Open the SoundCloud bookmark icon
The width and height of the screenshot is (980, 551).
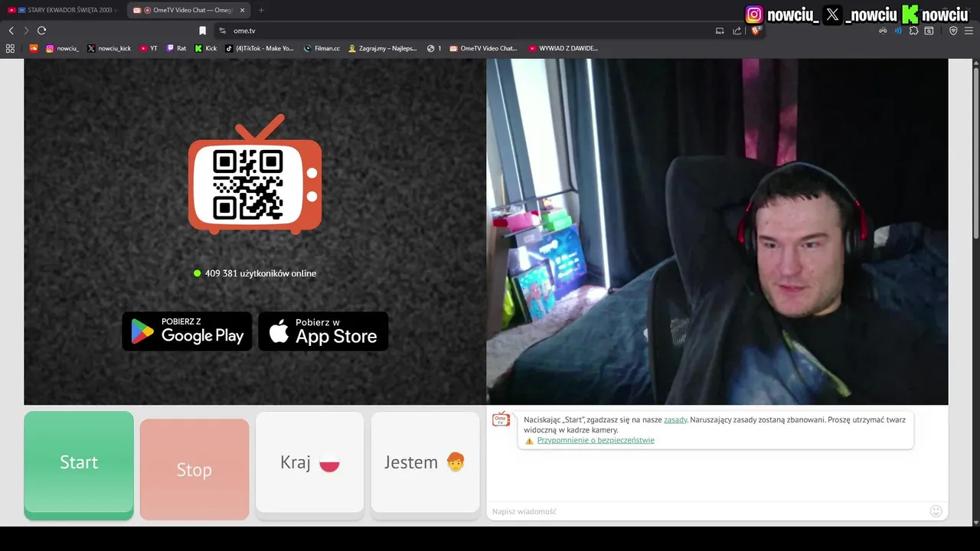(x=33, y=48)
